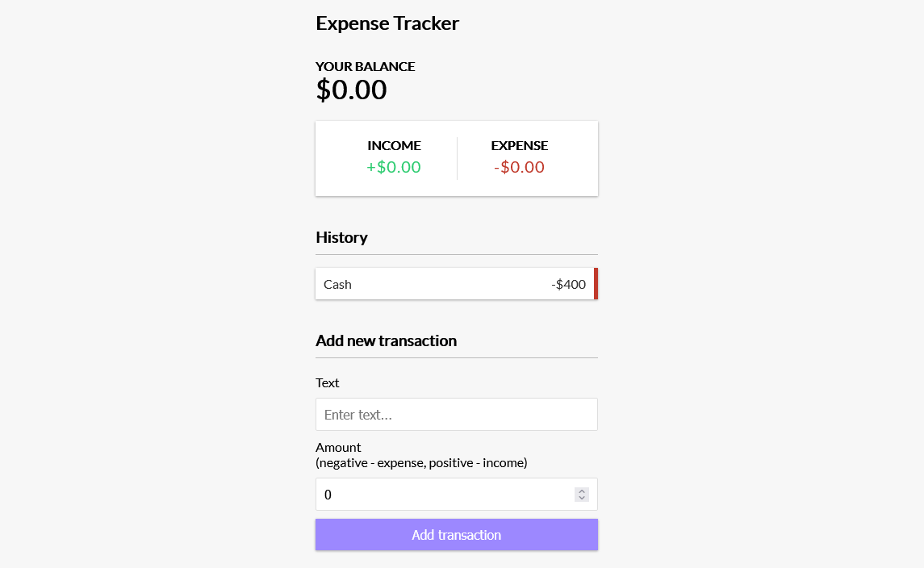
Task: Click the red edge of the Cash entry
Action: [595, 284]
